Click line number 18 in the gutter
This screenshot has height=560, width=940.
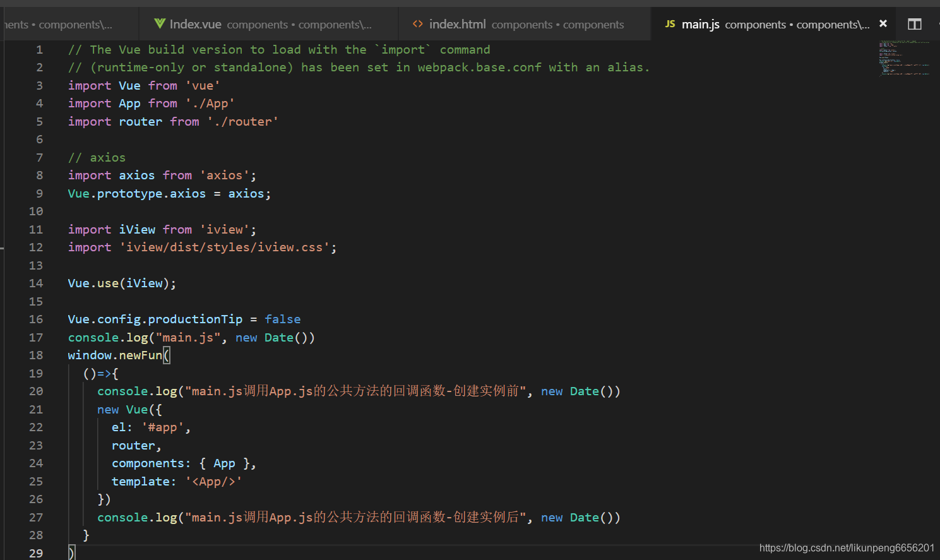[36, 355]
